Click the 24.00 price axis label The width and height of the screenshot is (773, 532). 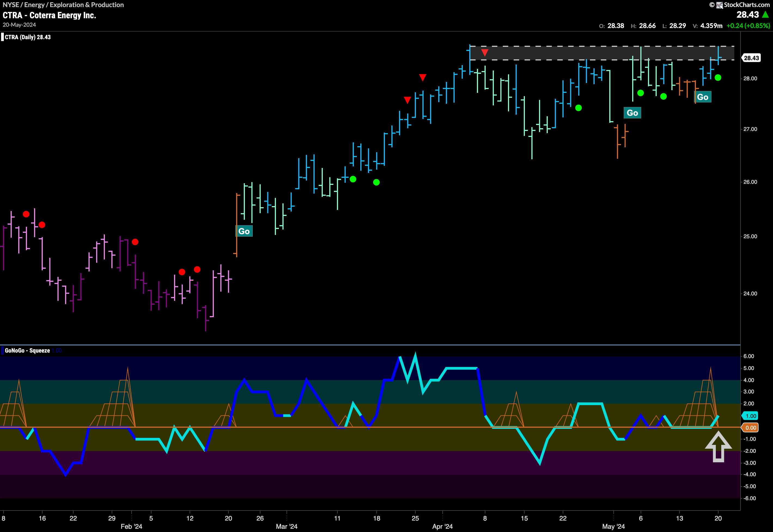(x=750, y=294)
